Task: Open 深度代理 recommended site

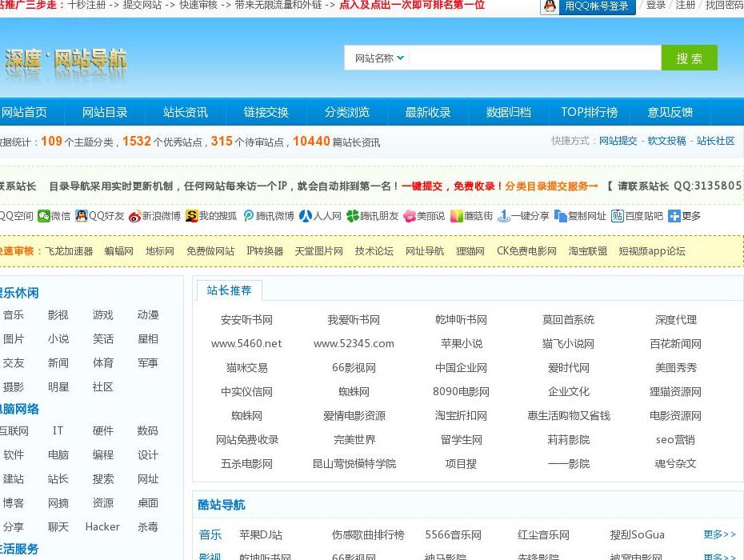Action: pyautogui.click(x=676, y=320)
